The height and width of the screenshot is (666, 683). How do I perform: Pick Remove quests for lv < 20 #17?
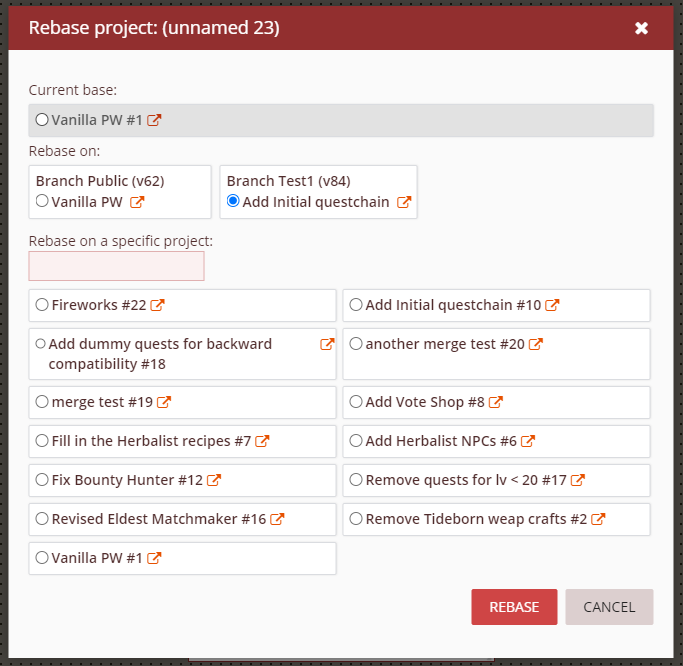[356, 480]
